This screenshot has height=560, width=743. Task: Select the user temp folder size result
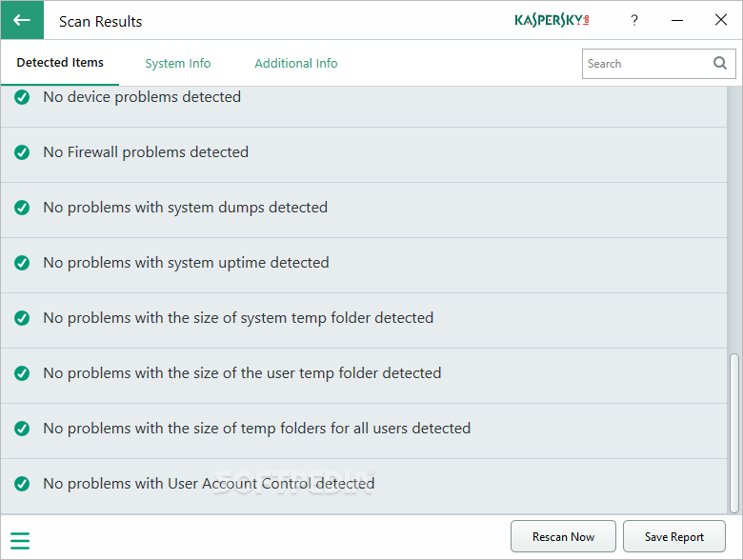coord(242,373)
